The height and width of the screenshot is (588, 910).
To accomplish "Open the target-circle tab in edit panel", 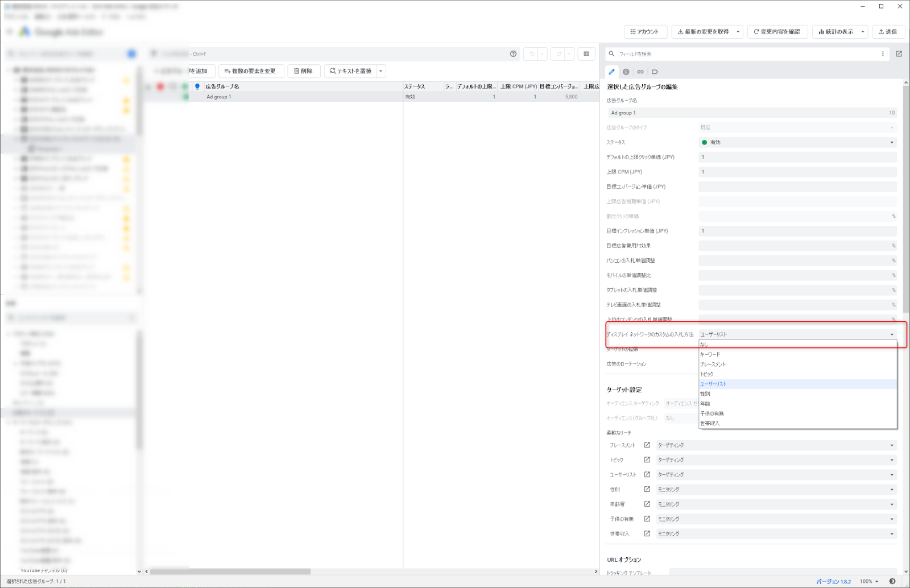I will (x=626, y=72).
